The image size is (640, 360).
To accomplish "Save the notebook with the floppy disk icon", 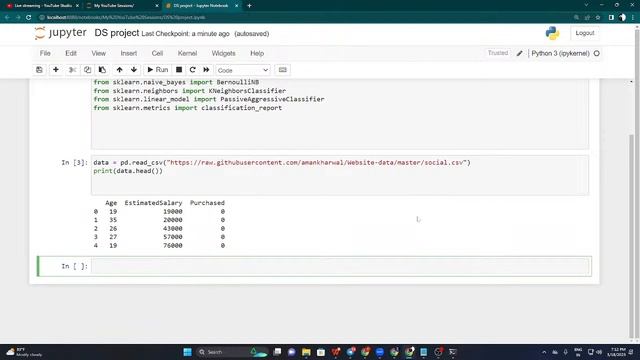I will point(39,70).
